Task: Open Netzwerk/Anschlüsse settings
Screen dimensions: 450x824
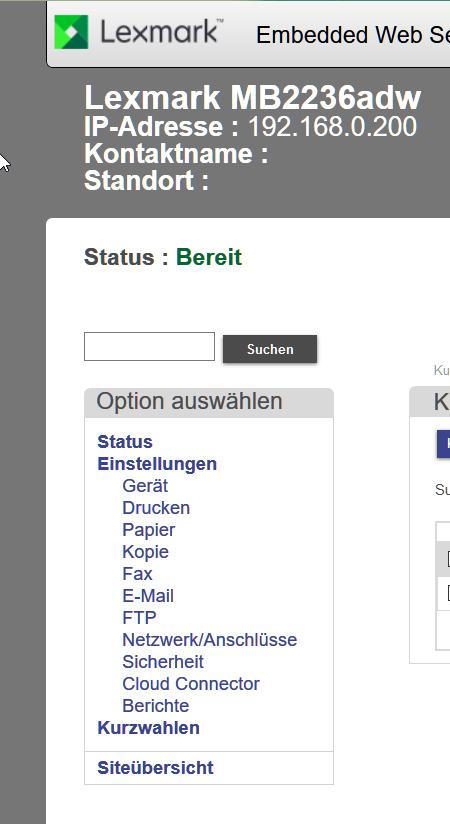Action: pos(210,640)
